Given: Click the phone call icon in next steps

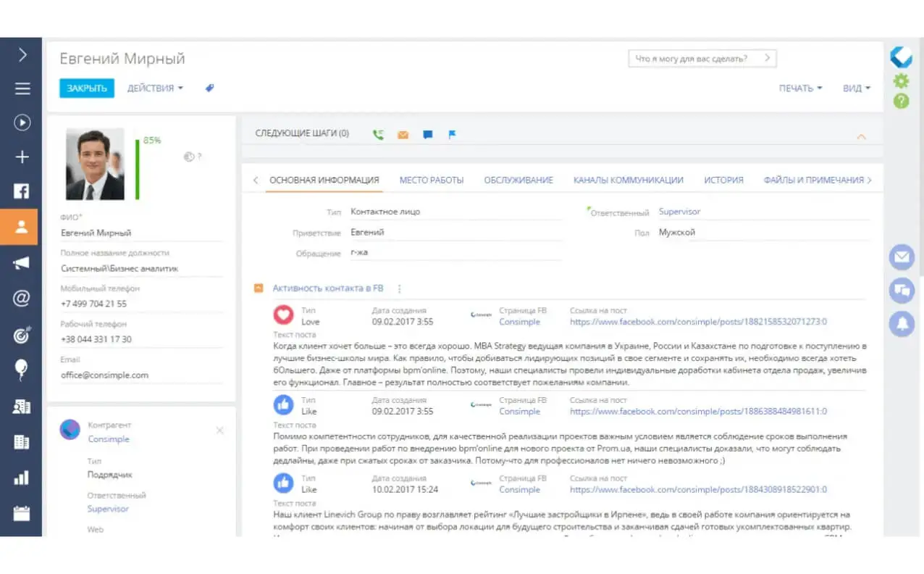Looking at the screenshot, I should (x=378, y=134).
